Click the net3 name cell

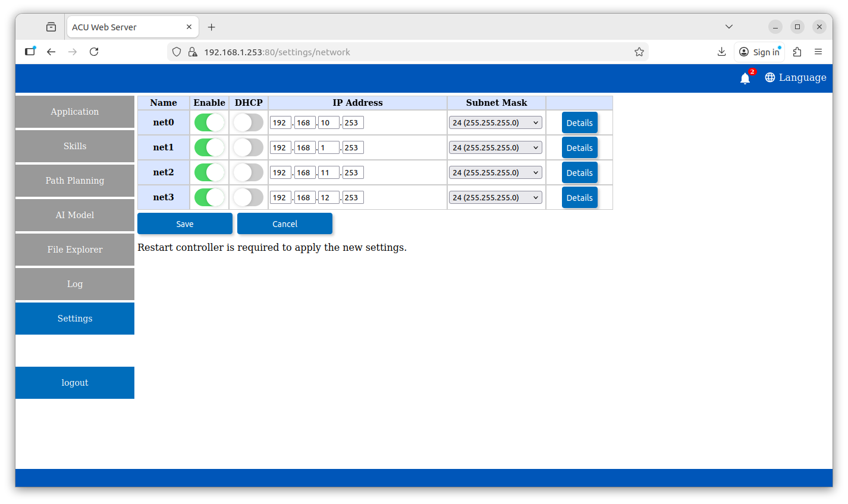click(x=164, y=197)
